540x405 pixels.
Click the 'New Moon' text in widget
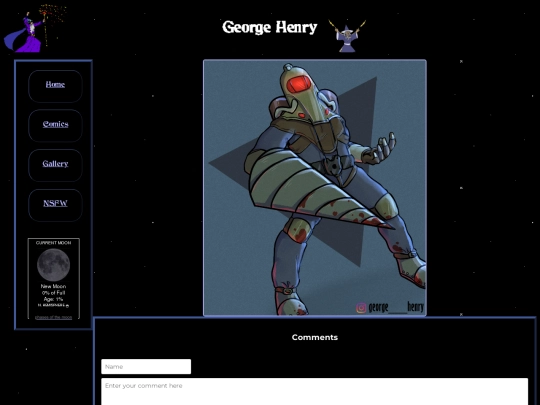53,286
